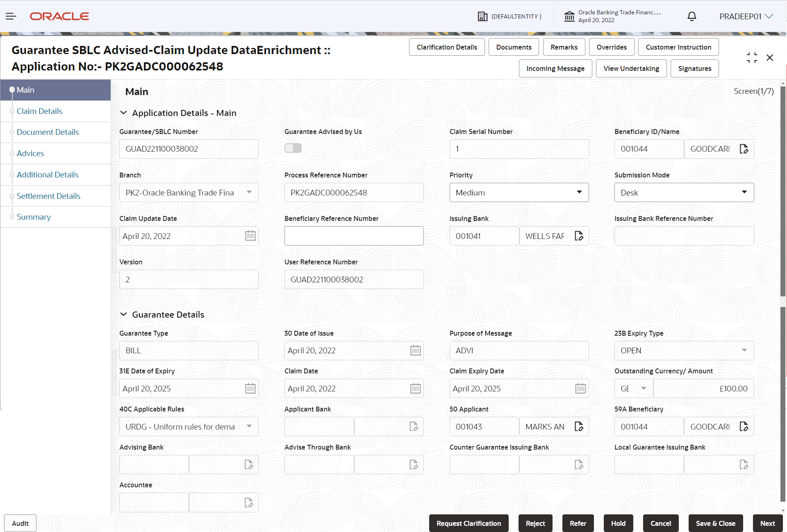Open the Submission Mode dropdown

(x=684, y=193)
